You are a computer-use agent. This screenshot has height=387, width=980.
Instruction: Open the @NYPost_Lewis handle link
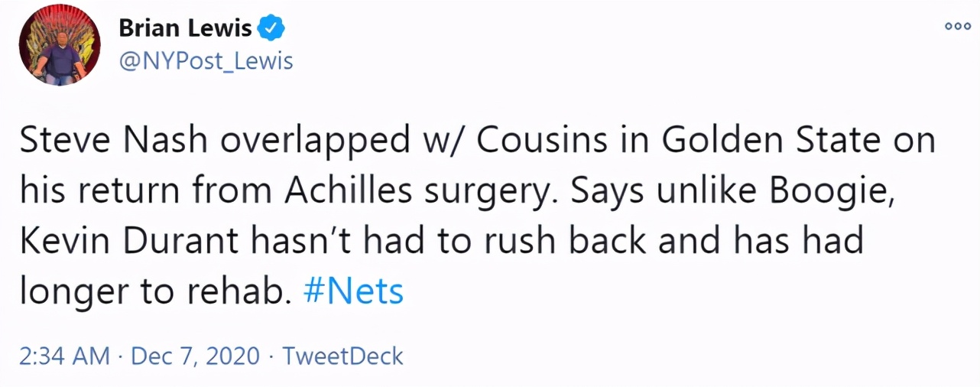coord(206,60)
